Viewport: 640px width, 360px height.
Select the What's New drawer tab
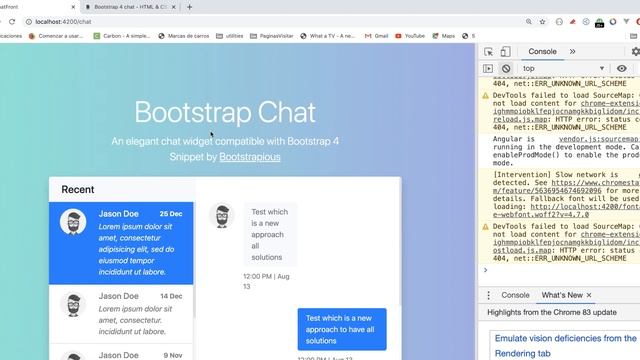pyautogui.click(x=562, y=295)
